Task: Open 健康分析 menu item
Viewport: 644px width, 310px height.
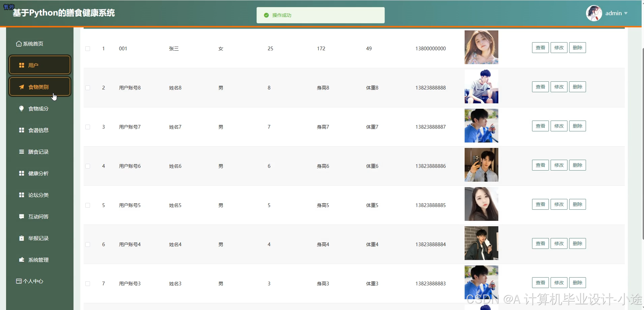Action: pyautogui.click(x=40, y=173)
